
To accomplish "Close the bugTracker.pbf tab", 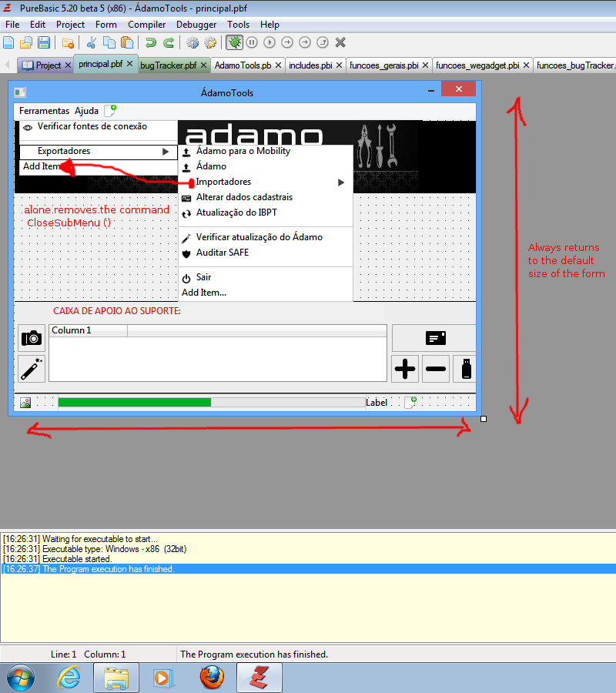I will tap(203, 65).
